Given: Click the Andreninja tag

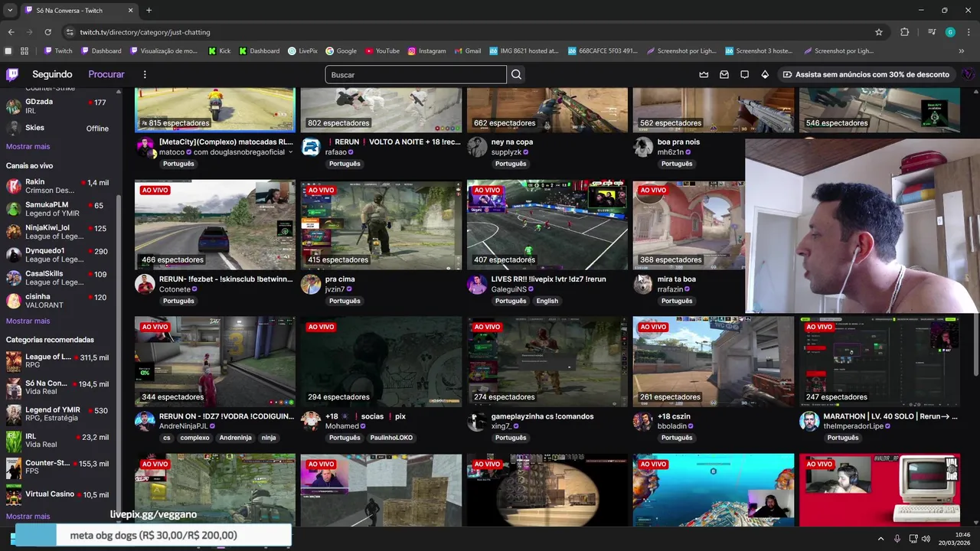Looking at the screenshot, I should point(235,438).
